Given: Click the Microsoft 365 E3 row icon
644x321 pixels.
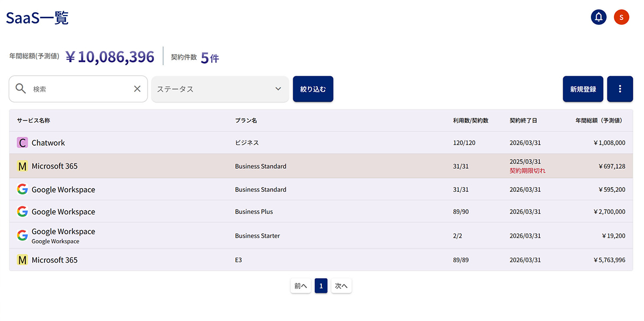Looking at the screenshot, I should pyautogui.click(x=22, y=260).
